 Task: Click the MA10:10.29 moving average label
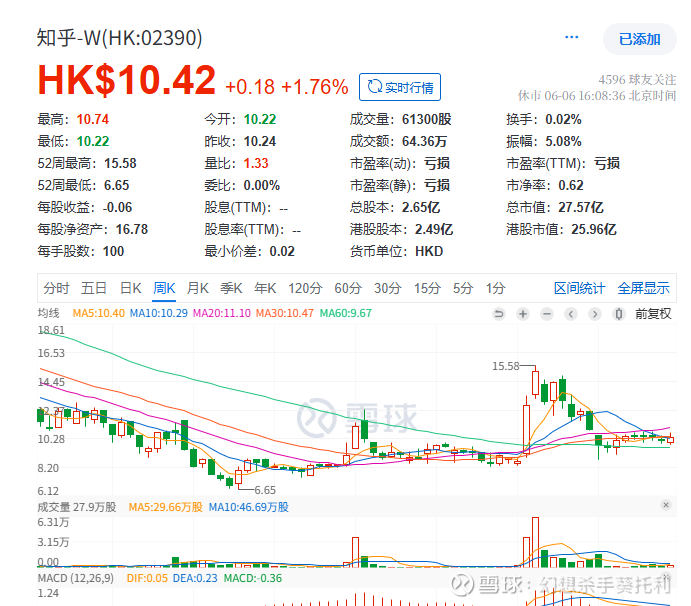tap(159, 313)
